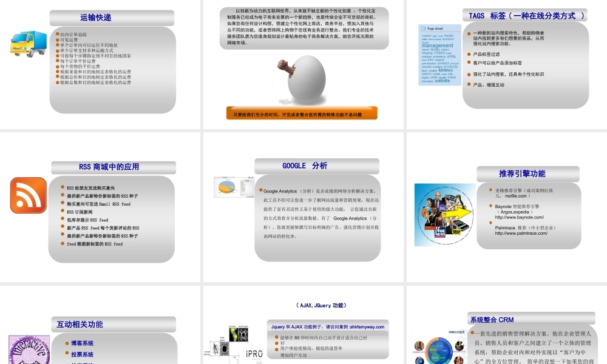This screenshot has height=364, width=607.
Task: Click the 根据总数和目的地制定表格化的运费 line
Action: [95, 83]
